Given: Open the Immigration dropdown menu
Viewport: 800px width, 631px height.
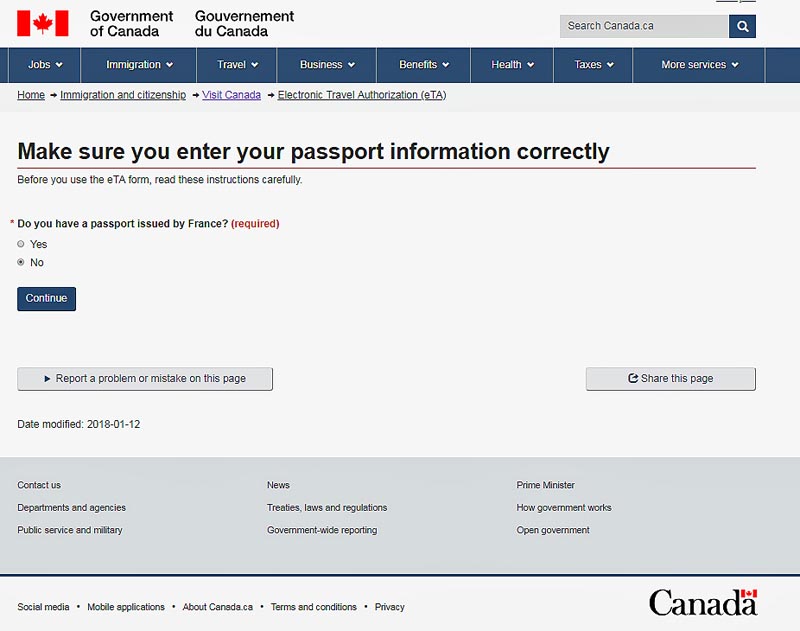Looking at the screenshot, I should click(140, 65).
